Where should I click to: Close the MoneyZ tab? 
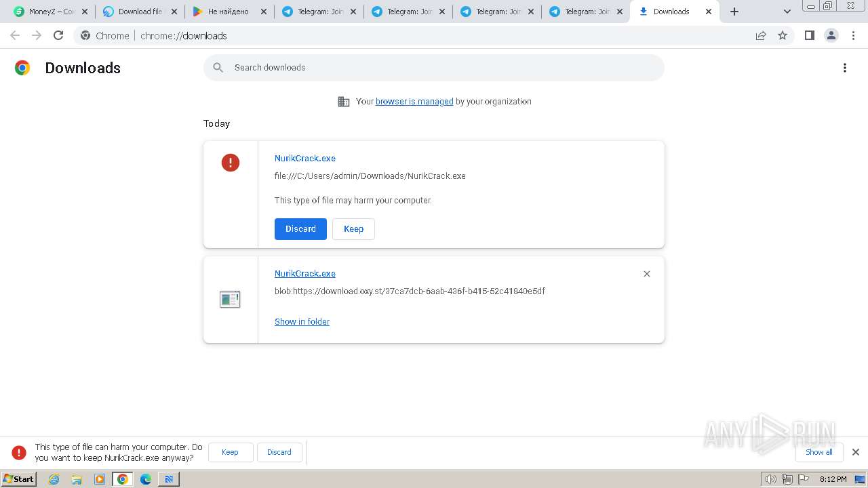pos(85,12)
